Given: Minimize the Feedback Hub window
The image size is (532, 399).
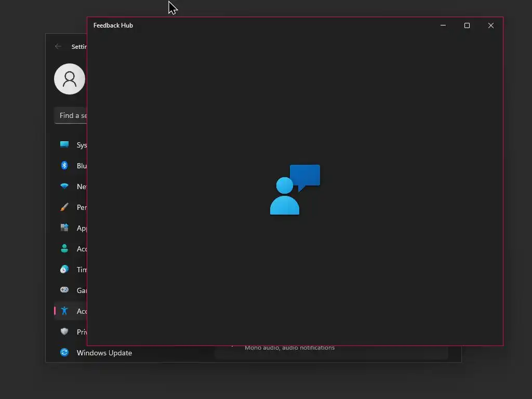Looking at the screenshot, I should (x=443, y=25).
